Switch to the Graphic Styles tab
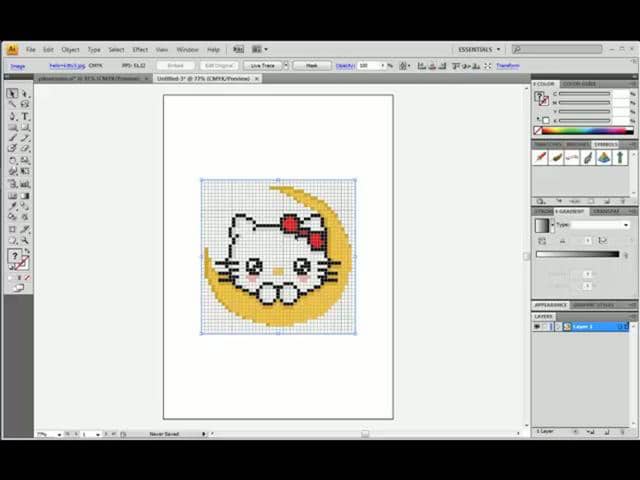Screen dimensions: 640x480 [593, 305]
